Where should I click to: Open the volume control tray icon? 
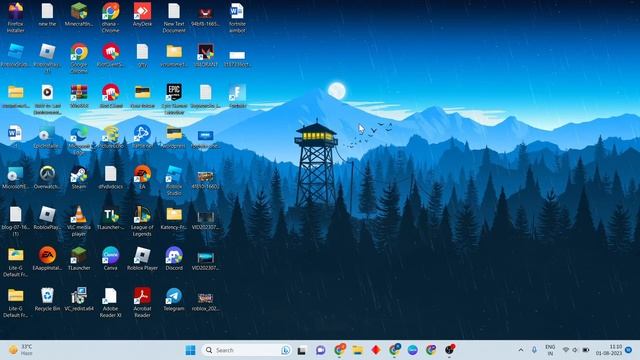click(x=575, y=350)
